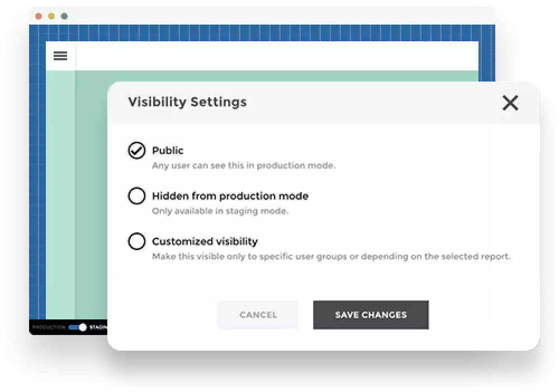Select the Hidden from production mode radio button
This screenshot has height=392, width=559.
click(137, 196)
